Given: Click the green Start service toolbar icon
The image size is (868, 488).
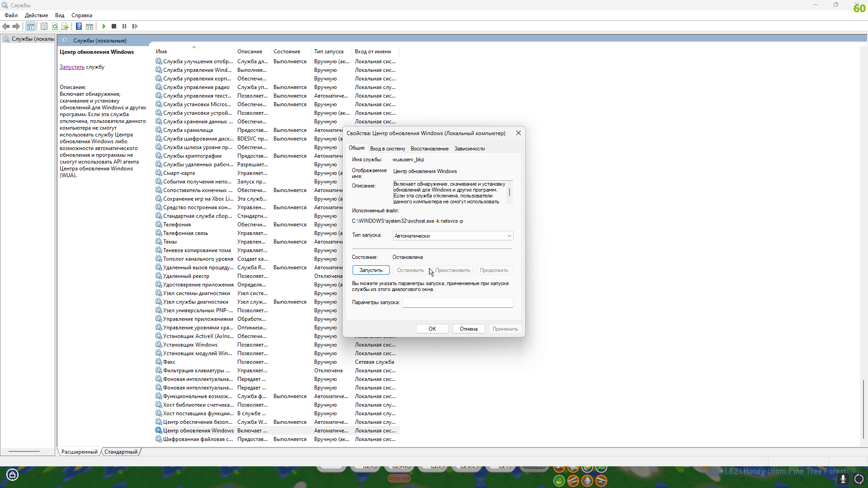Looking at the screenshot, I should point(104,26).
